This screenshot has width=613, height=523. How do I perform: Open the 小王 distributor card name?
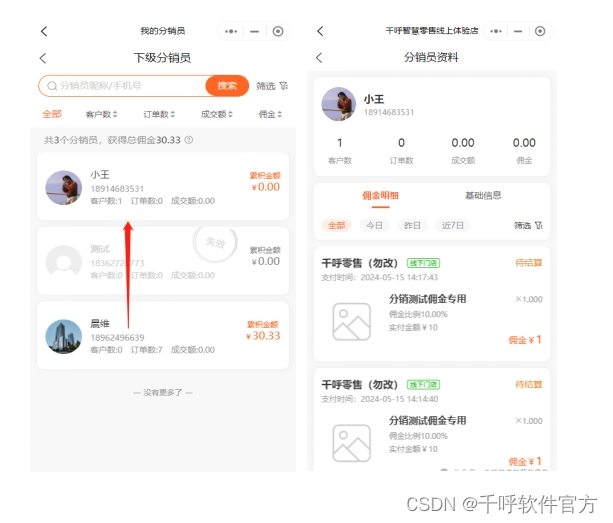(x=100, y=175)
